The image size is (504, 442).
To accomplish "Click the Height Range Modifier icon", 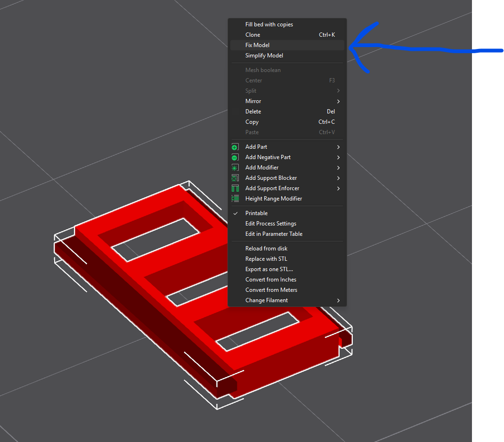I will coord(235,199).
